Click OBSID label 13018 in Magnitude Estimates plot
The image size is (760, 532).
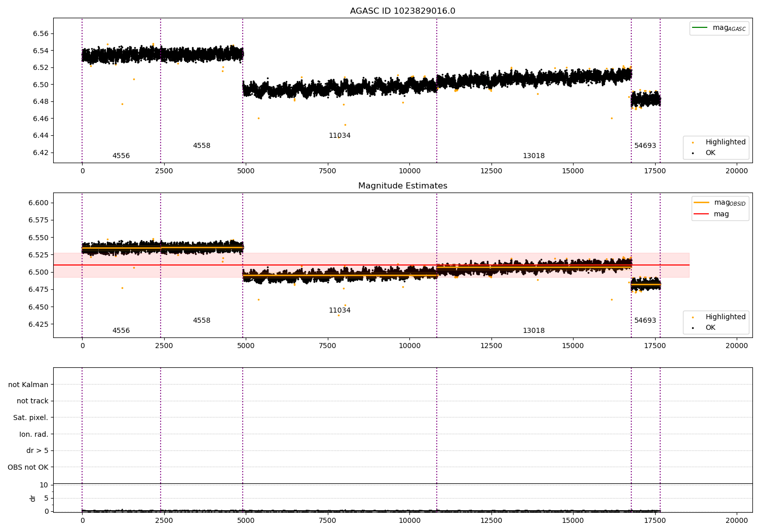point(534,331)
